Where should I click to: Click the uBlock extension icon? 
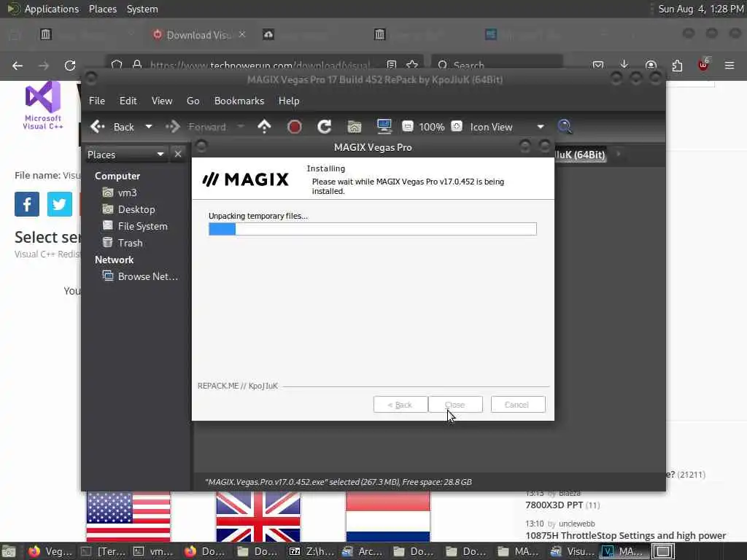pos(703,65)
